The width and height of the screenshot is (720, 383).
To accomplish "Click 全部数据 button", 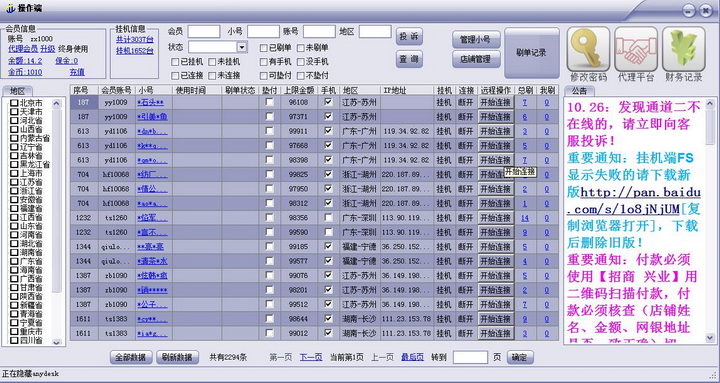I will point(131,357).
